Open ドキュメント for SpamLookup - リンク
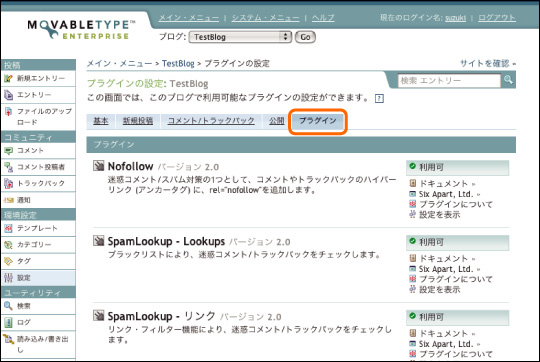Screen dimensions: 540x362 pyautogui.click(x=443, y=333)
